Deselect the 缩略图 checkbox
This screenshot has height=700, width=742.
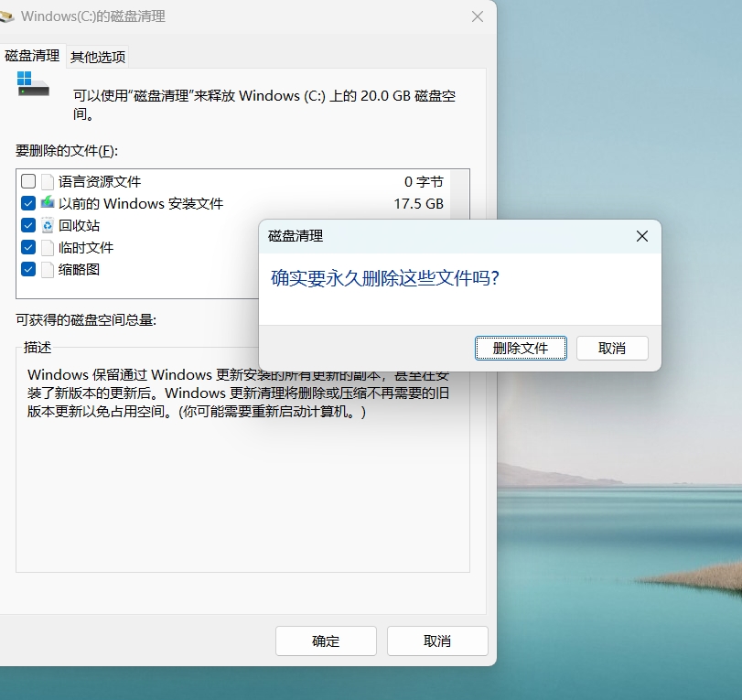tap(28, 269)
